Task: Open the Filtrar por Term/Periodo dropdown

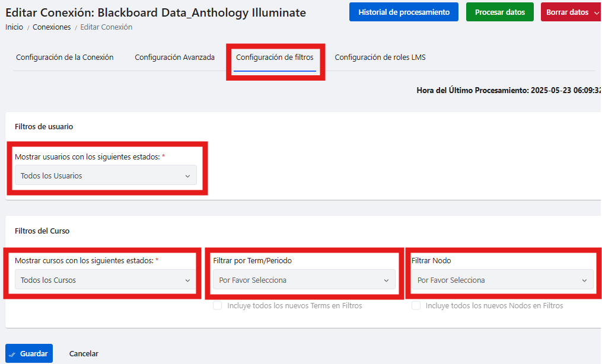Action: pyautogui.click(x=304, y=280)
